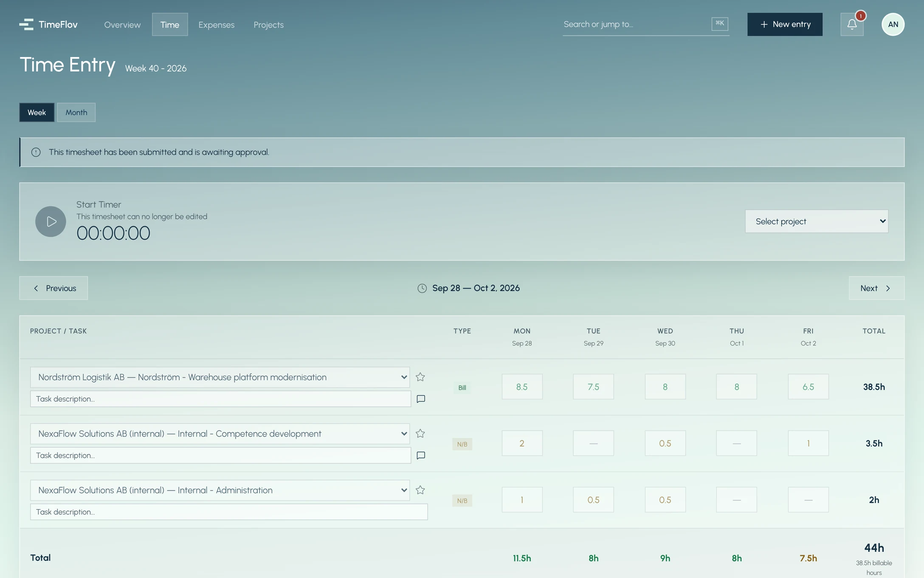Expand the Nordström Logistik AB project dropdown
This screenshot has width=924, height=578.
coord(220,377)
